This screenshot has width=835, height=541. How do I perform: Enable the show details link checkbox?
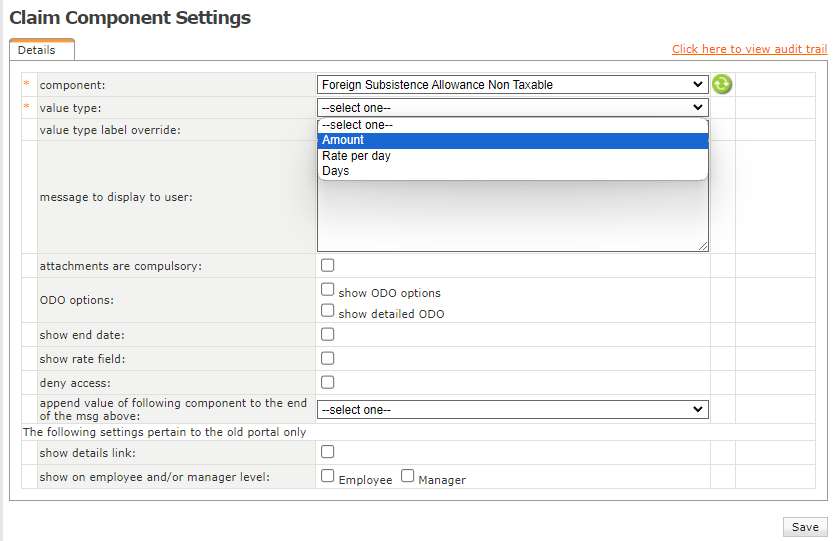click(x=328, y=452)
